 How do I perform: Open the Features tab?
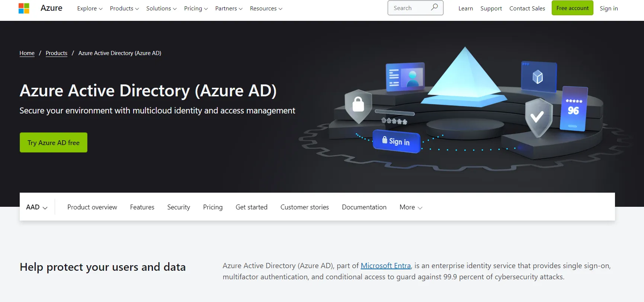point(142,207)
